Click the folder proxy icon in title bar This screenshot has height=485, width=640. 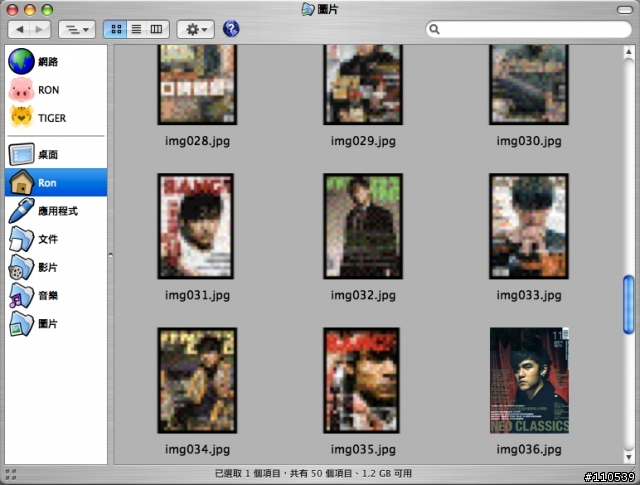point(307,9)
